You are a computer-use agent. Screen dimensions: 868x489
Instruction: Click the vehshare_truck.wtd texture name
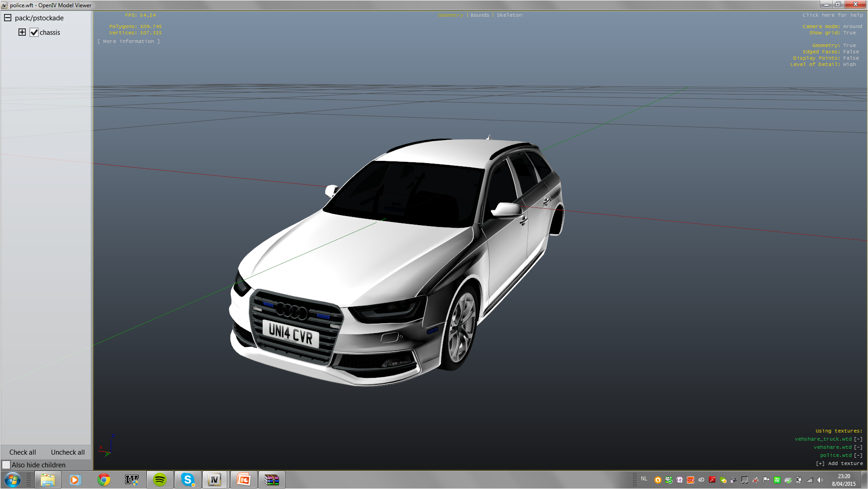point(823,439)
